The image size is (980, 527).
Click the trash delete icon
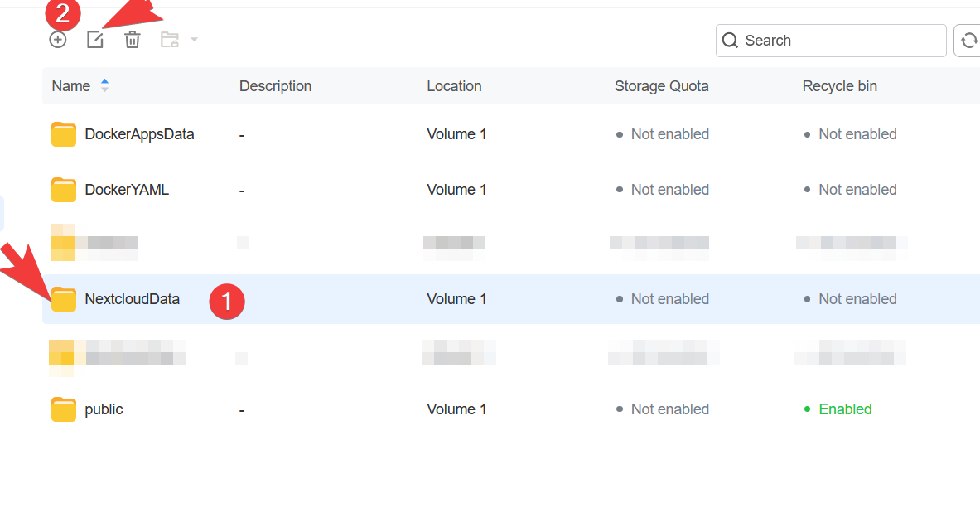tap(133, 40)
